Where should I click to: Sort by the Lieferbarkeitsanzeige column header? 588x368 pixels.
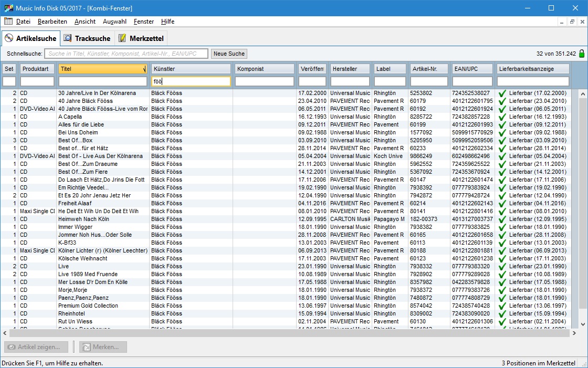point(533,69)
